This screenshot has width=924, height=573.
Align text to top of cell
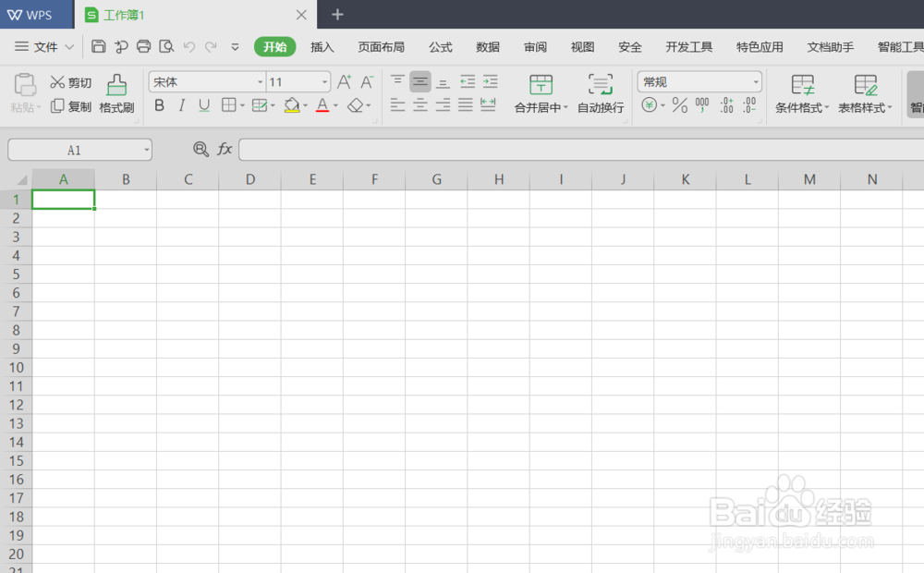(x=397, y=82)
